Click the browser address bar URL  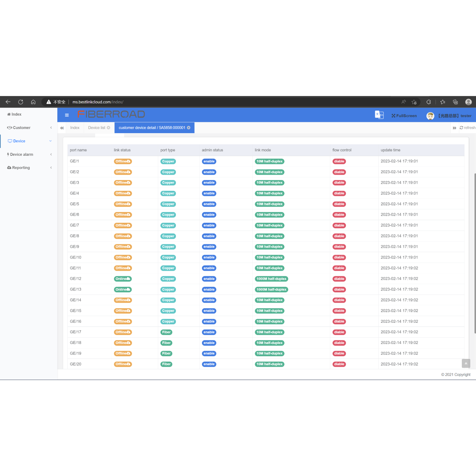[98, 102]
